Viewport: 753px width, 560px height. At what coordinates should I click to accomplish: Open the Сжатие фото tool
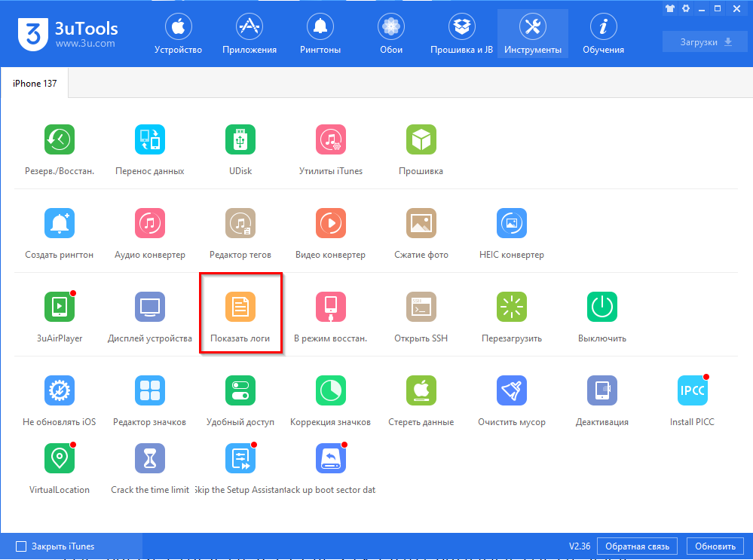click(x=421, y=223)
